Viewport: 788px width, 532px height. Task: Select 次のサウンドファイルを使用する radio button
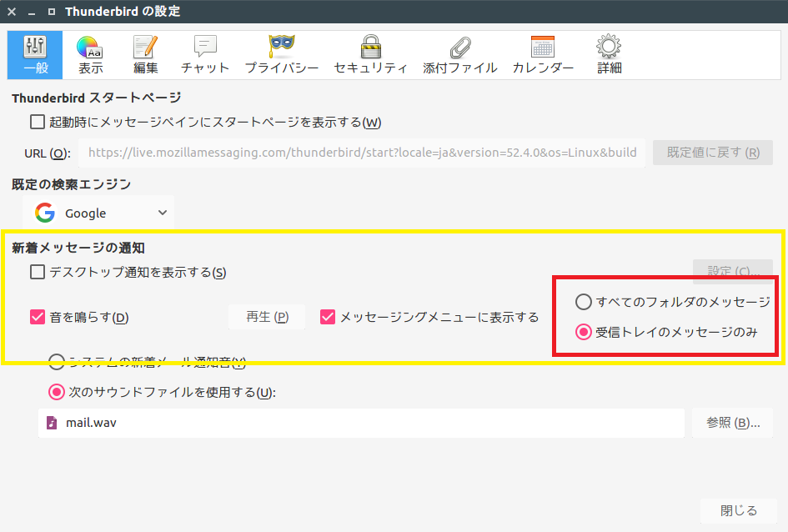pyautogui.click(x=57, y=392)
